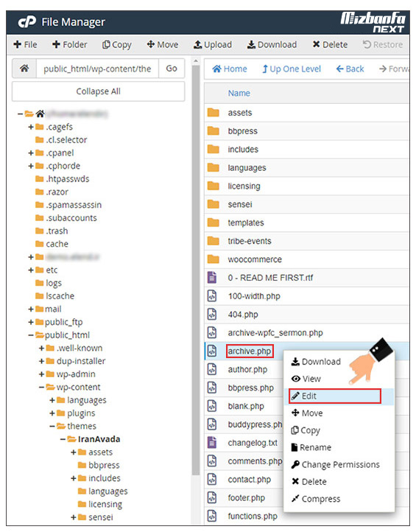The height and width of the screenshot is (532, 416).
Task: Collapse the public_html tree node
Action: point(30,335)
